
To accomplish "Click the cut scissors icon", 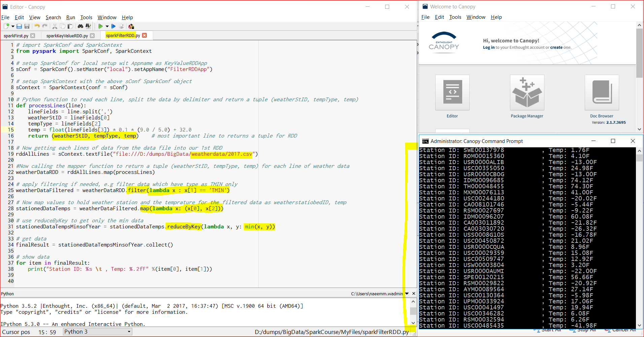I will [x=55, y=26].
